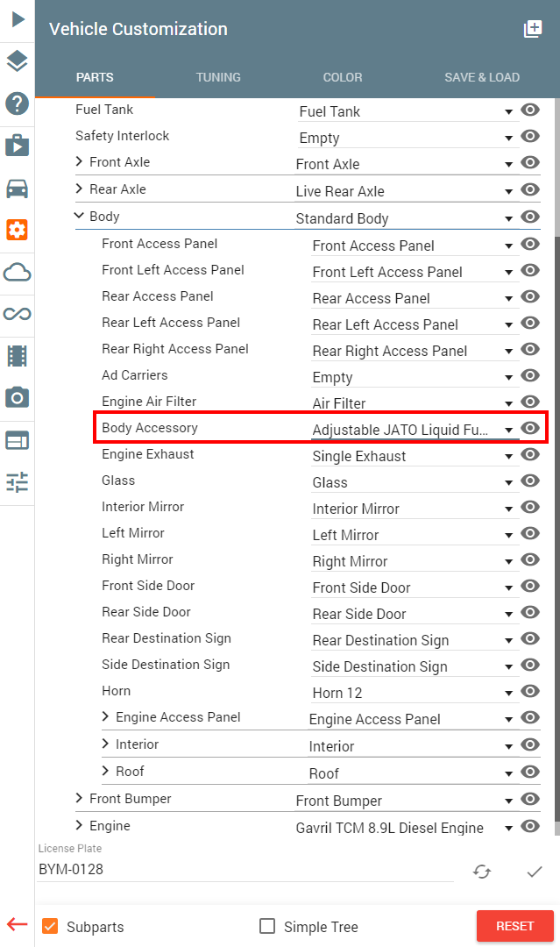Viewport: 560px width, 947px height.
Task: Switch to the TUNING tab
Action: tap(218, 77)
